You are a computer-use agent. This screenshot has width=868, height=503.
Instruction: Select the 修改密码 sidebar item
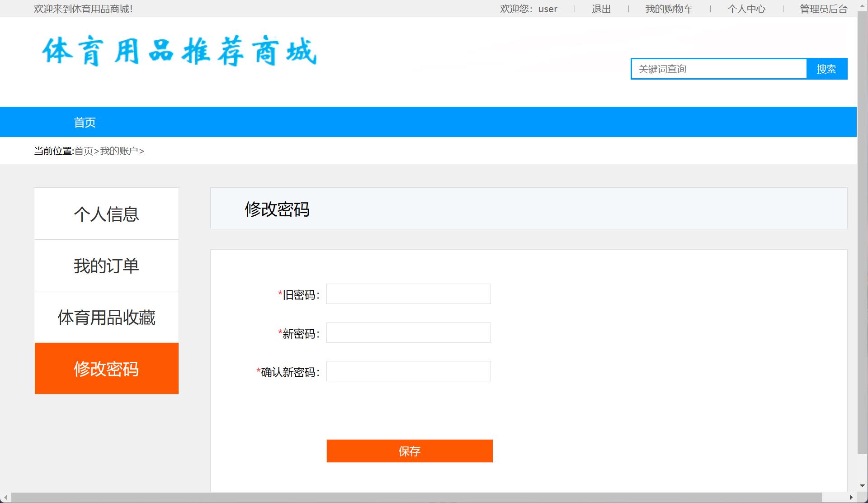106,369
